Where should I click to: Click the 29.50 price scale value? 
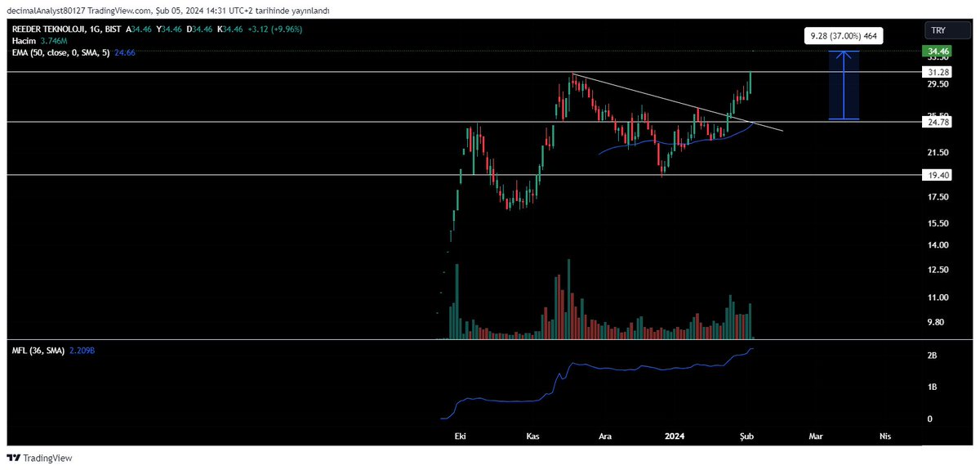(936, 84)
